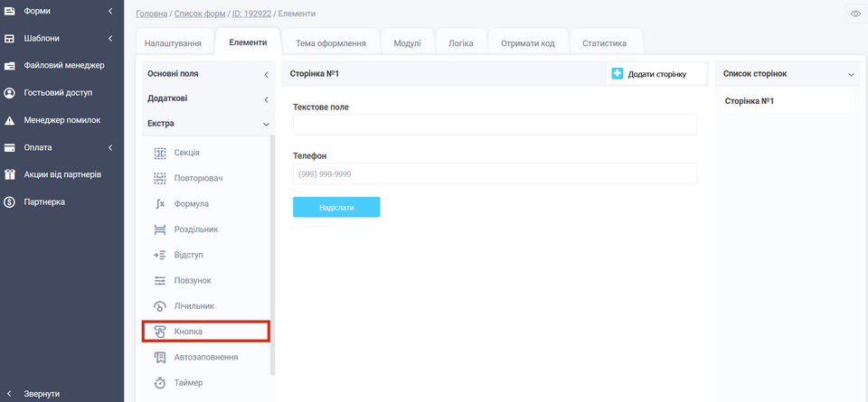Select the Повторювач element icon
The image size is (868, 402).
click(x=160, y=178)
